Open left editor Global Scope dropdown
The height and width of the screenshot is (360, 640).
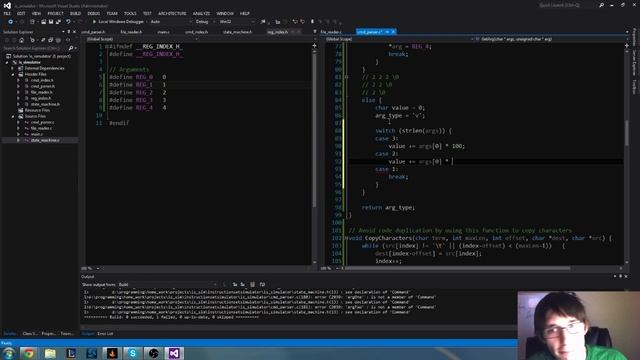[142, 39]
